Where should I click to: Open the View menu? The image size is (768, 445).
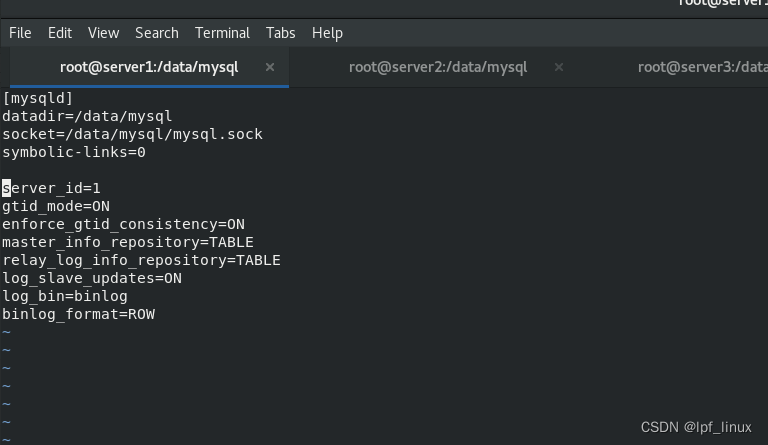103,33
